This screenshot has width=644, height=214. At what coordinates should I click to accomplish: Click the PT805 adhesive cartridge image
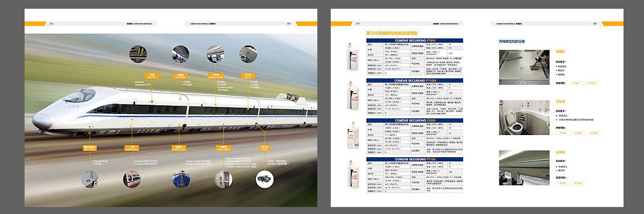(353, 57)
